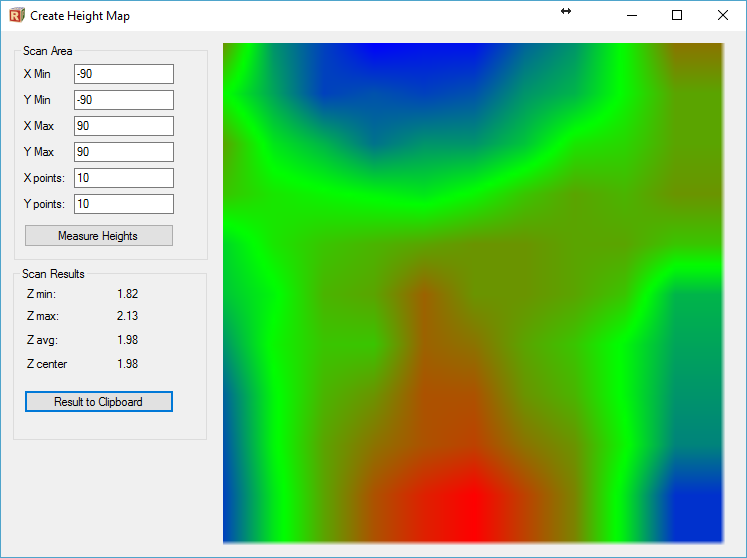
Task: Select the X Max value field
Action: [x=123, y=126]
